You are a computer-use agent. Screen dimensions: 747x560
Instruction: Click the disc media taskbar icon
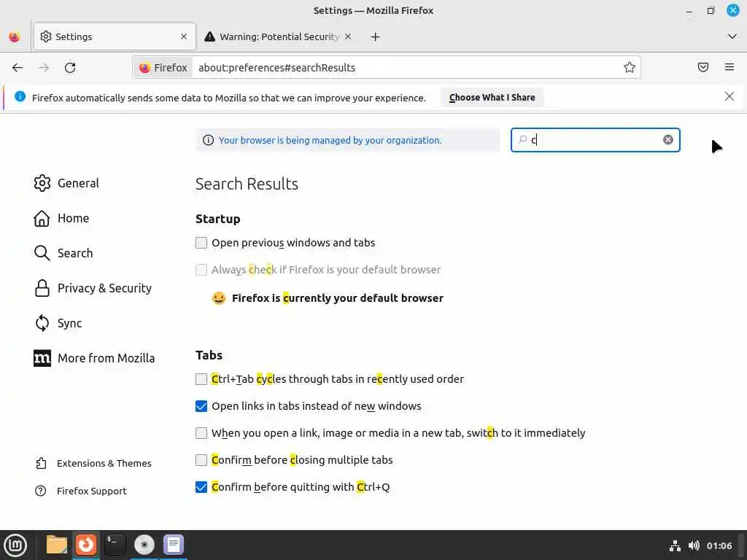(x=144, y=545)
